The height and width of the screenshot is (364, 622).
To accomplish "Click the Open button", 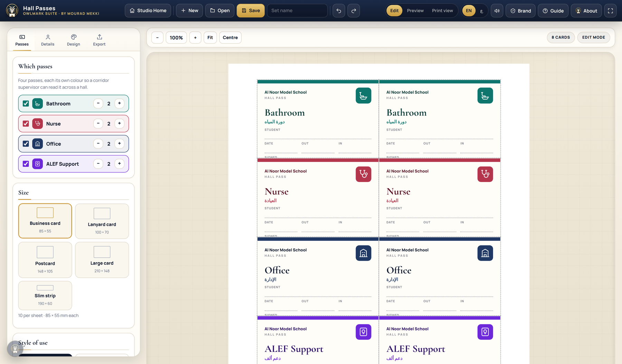I will point(220,11).
